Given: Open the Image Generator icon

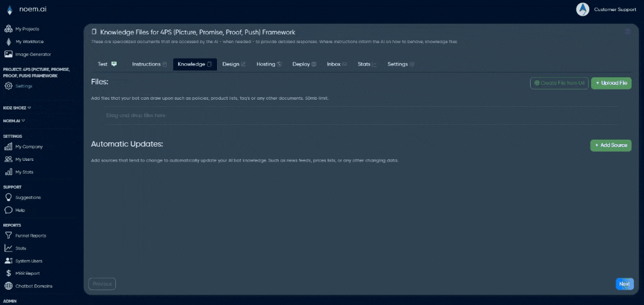Looking at the screenshot, I should point(8,54).
